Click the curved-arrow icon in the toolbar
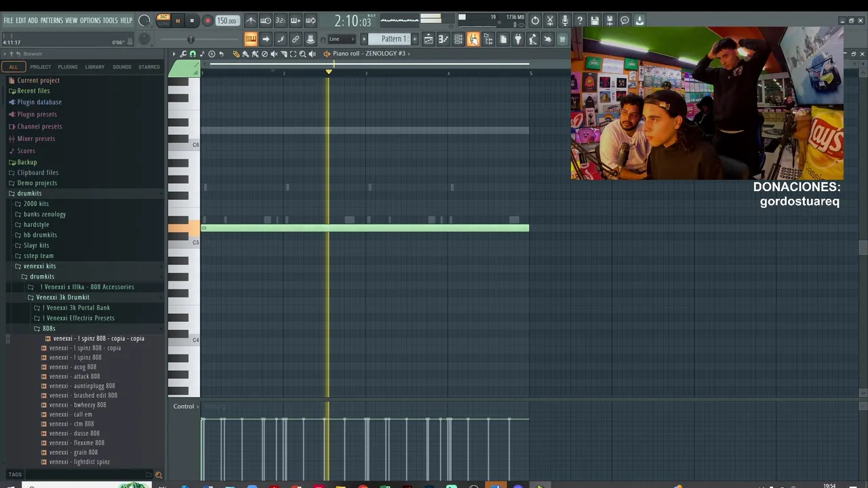The image size is (868, 488). 281,39
